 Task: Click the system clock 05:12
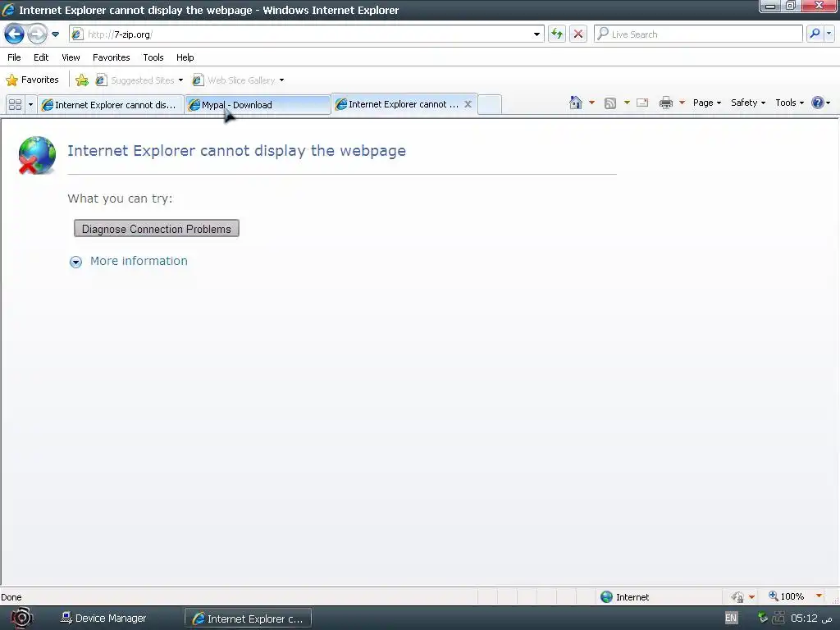(811, 619)
